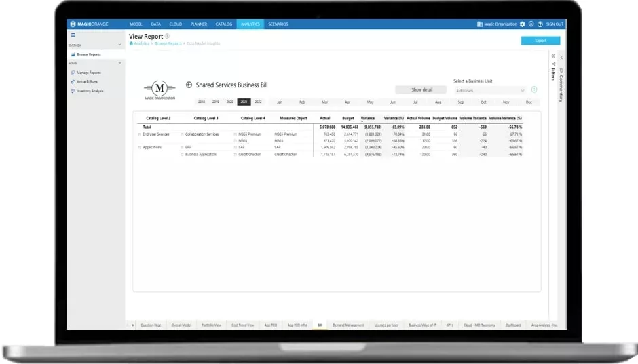The width and height of the screenshot is (638, 364).
Task: Click the smiley feedback icon
Action: click(x=531, y=24)
